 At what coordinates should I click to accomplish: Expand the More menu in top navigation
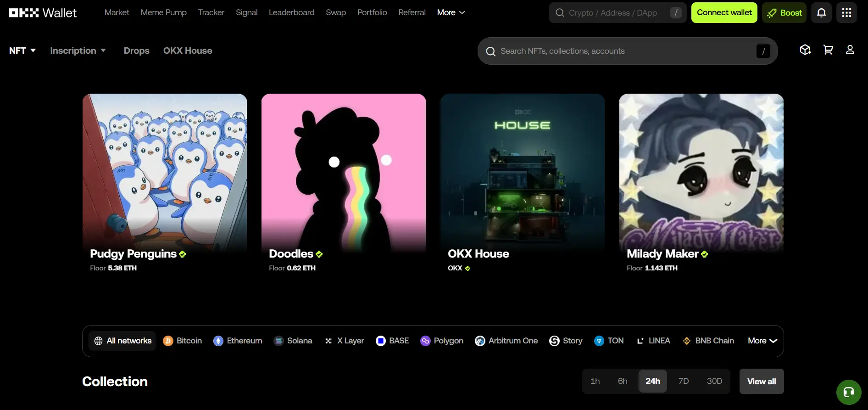tap(451, 13)
